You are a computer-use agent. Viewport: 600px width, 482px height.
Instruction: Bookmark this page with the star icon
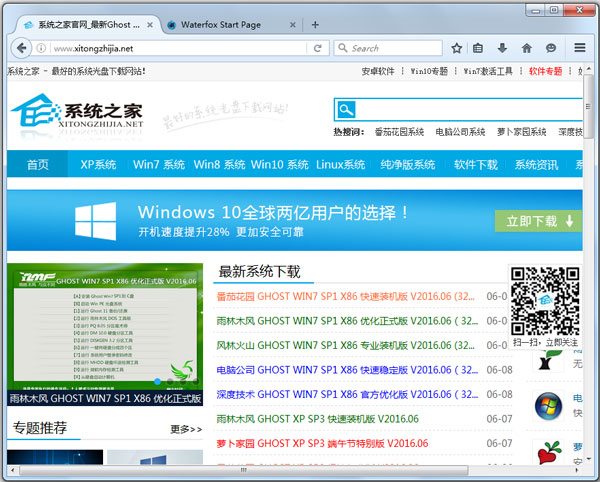[x=457, y=48]
